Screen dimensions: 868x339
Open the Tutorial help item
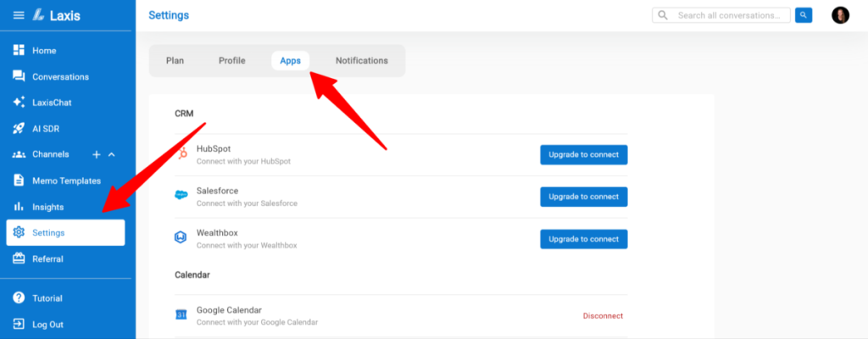pyautogui.click(x=47, y=298)
